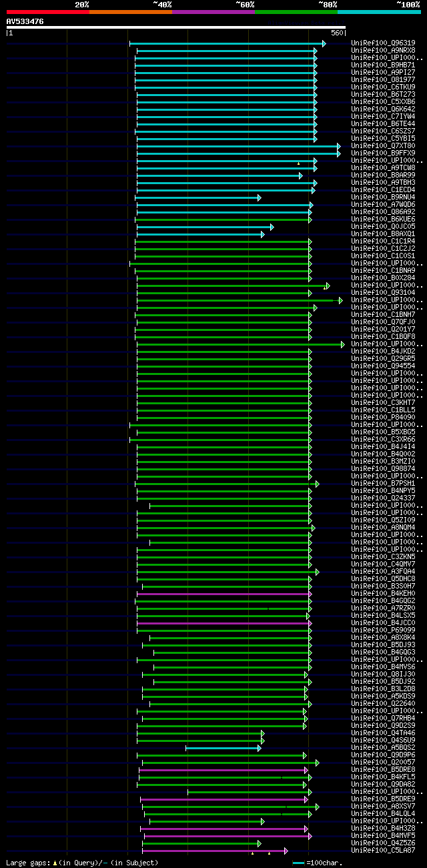This screenshot has height=868, width=427.
Task: Select the UniRef100_B4JKD2 label
Action: [x=383, y=352]
